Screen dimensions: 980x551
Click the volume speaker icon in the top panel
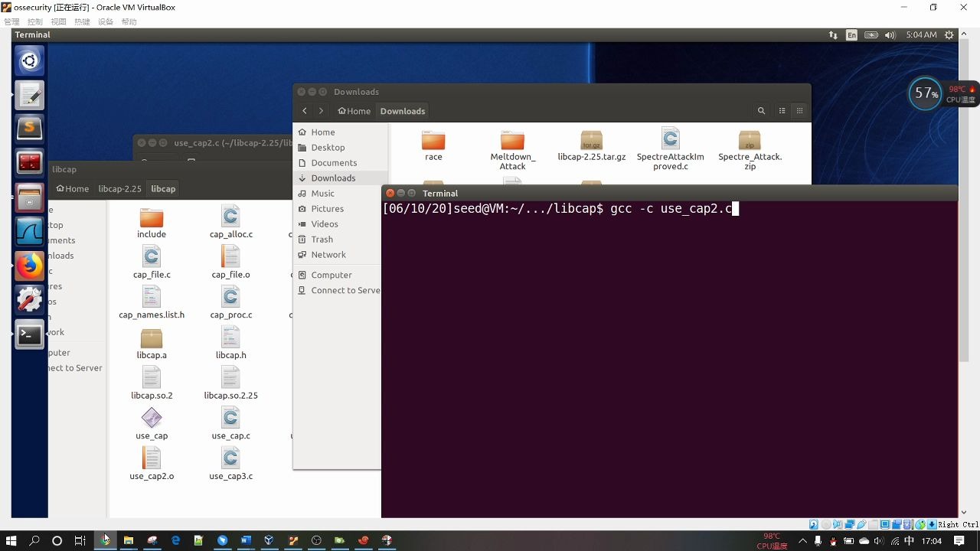tap(888, 34)
